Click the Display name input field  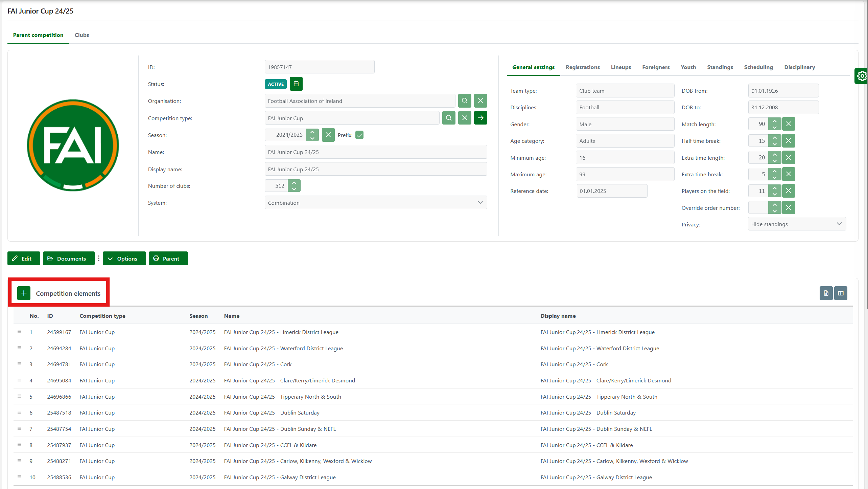click(376, 169)
